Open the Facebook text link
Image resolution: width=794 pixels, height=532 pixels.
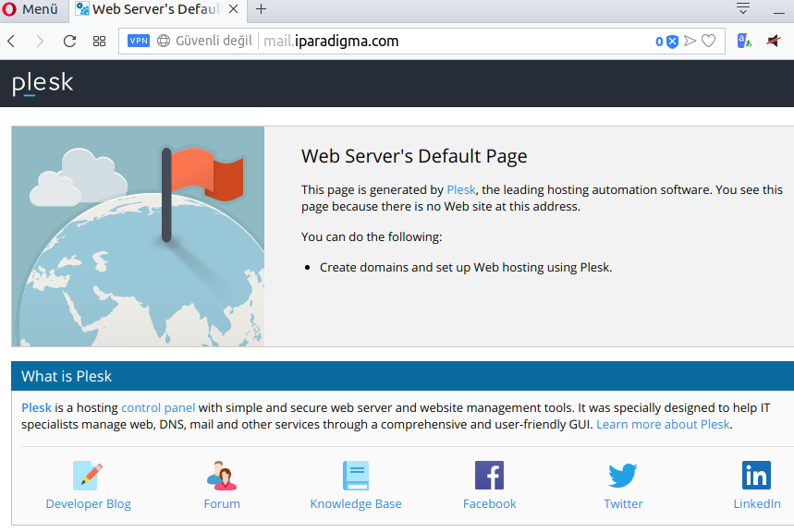click(489, 504)
